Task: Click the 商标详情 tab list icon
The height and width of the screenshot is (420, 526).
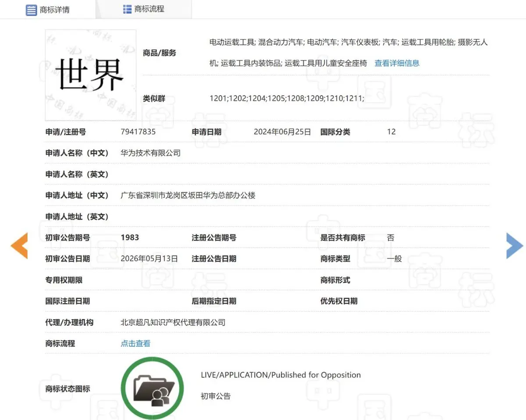Action: [31, 10]
